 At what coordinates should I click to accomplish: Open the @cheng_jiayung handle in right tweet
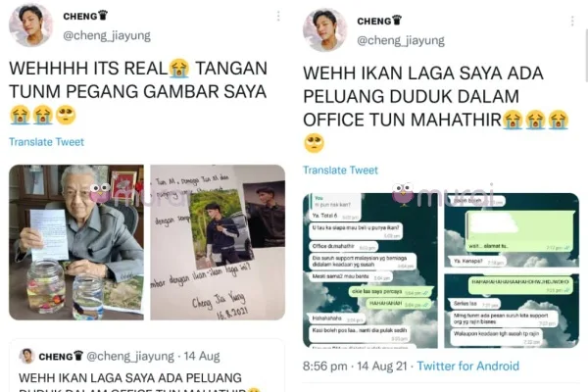401,40
